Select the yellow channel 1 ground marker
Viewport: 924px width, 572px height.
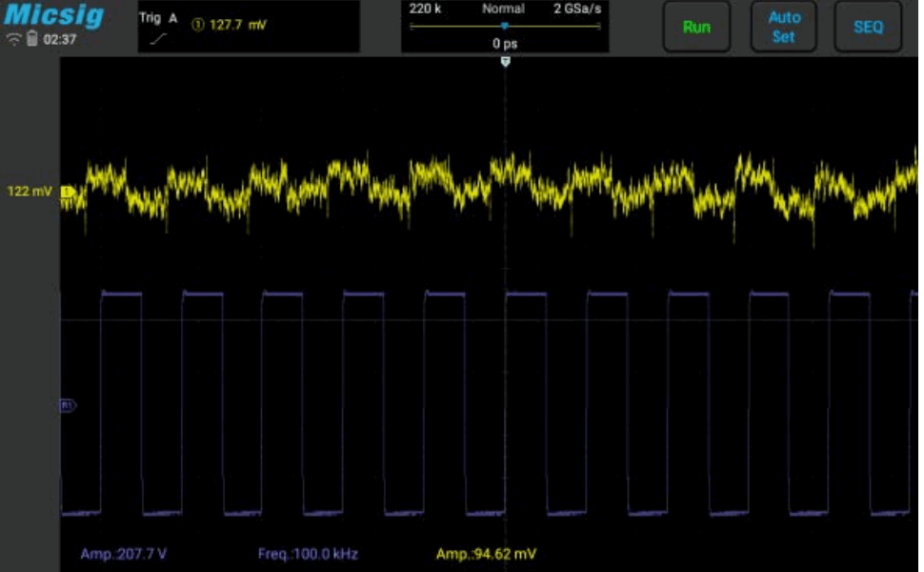click(x=68, y=192)
